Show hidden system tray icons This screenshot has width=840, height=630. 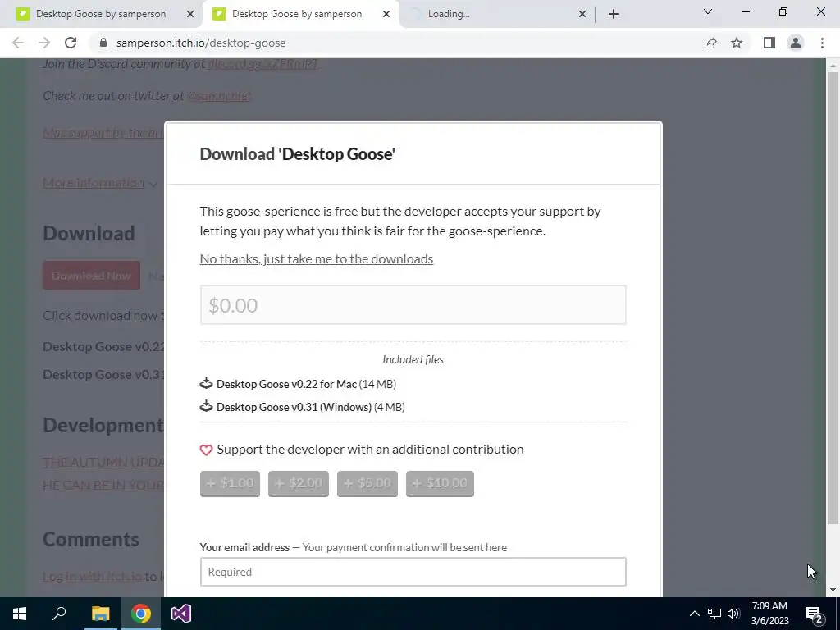[x=694, y=614]
